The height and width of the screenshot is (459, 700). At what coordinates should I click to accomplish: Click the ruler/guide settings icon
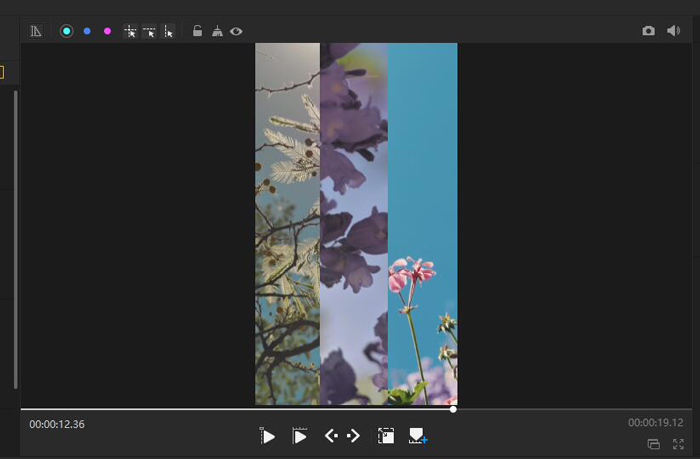pyautogui.click(x=36, y=31)
